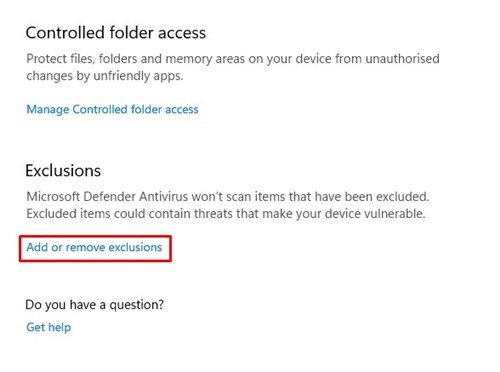Click 'Protect files' at the description start
The image size is (500, 372).
[61, 59]
